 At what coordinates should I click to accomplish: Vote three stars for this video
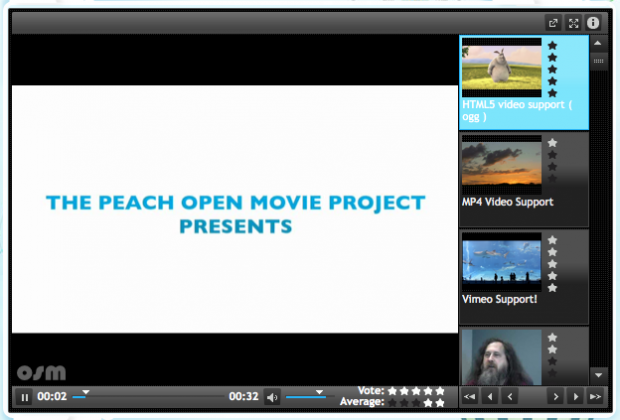(416, 391)
